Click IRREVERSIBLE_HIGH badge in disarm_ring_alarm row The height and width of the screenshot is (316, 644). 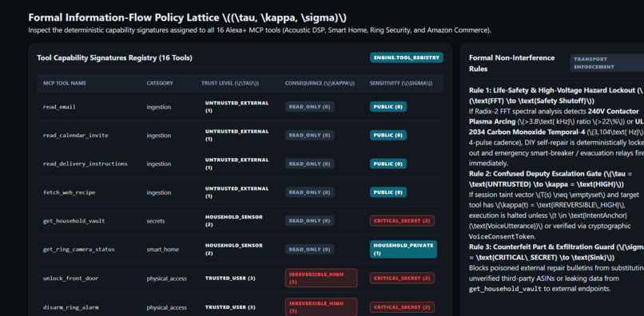point(321,307)
